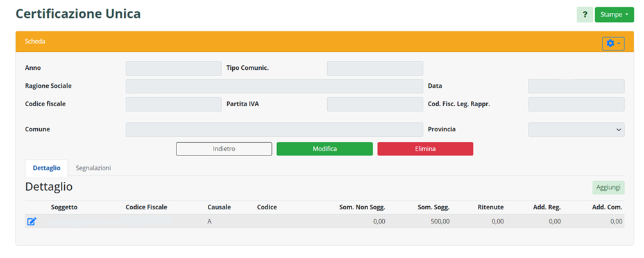
Task: Focus the Cod. Fisc. Leg. Rappr. field
Action: tap(575, 104)
